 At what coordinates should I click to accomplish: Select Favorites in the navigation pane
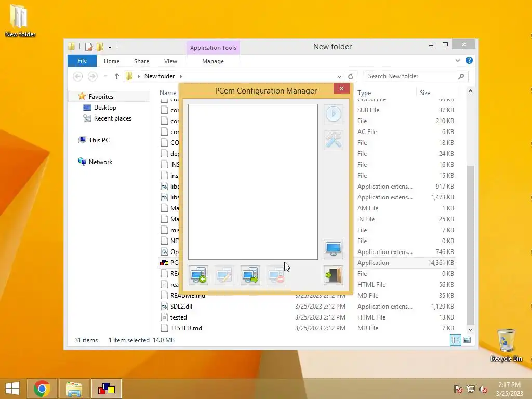[x=101, y=96]
